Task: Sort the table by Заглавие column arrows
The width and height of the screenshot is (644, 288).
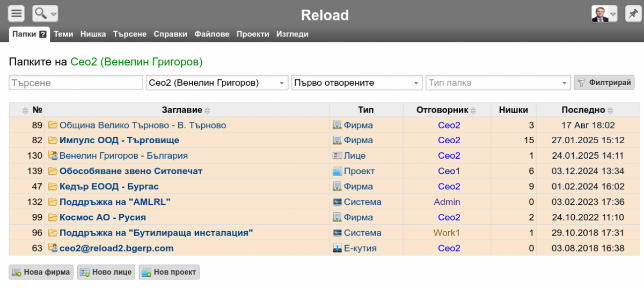Action: pos(208,110)
